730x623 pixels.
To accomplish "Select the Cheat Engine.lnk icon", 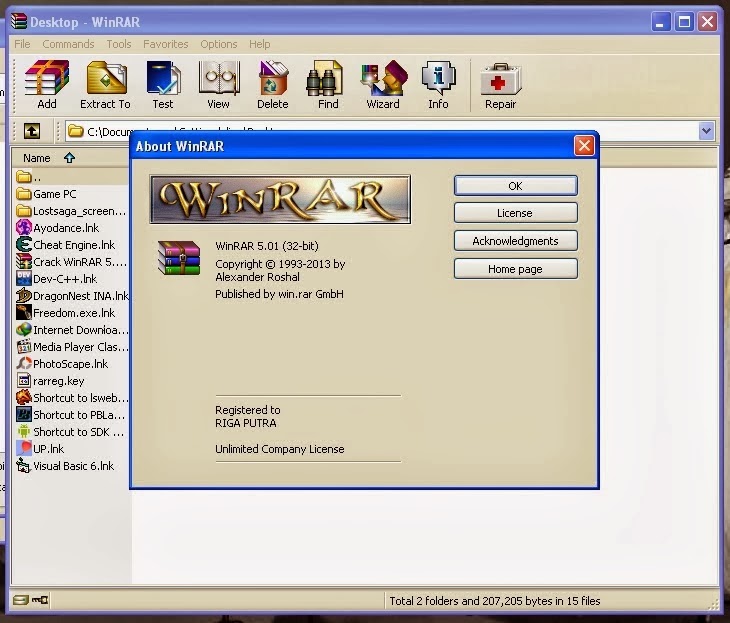I will pos(23,244).
